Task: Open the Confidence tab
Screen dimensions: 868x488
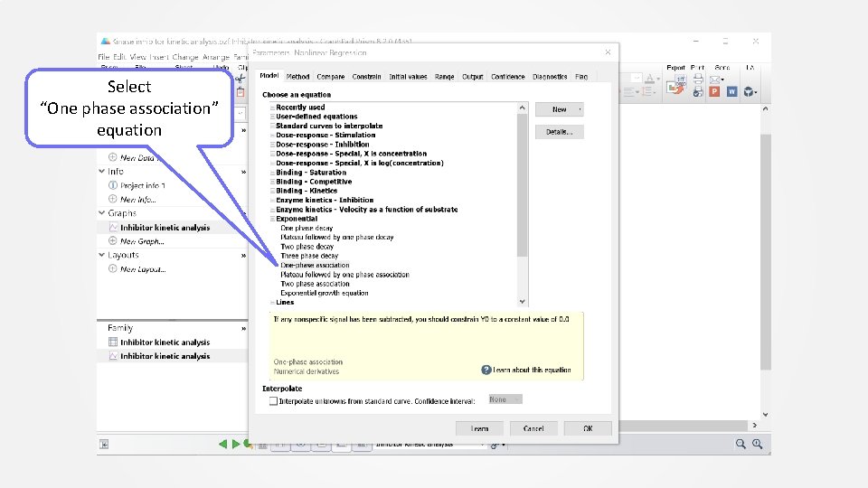Action: point(507,77)
